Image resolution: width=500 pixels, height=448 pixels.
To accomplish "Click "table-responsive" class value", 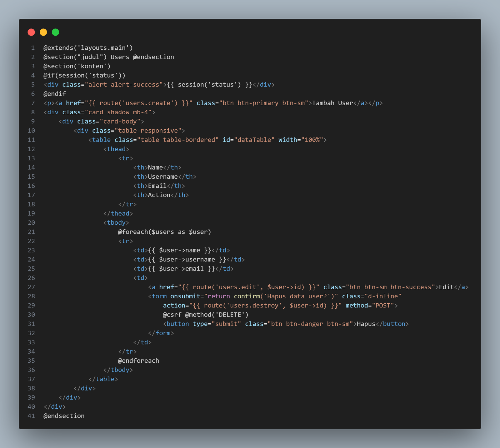I will tap(148, 131).
